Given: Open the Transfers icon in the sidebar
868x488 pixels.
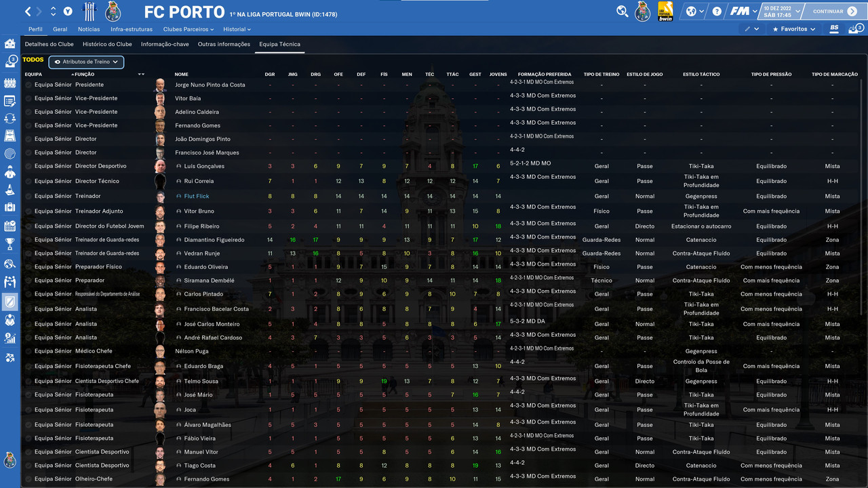Looking at the screenshot, I should point(9,281).
